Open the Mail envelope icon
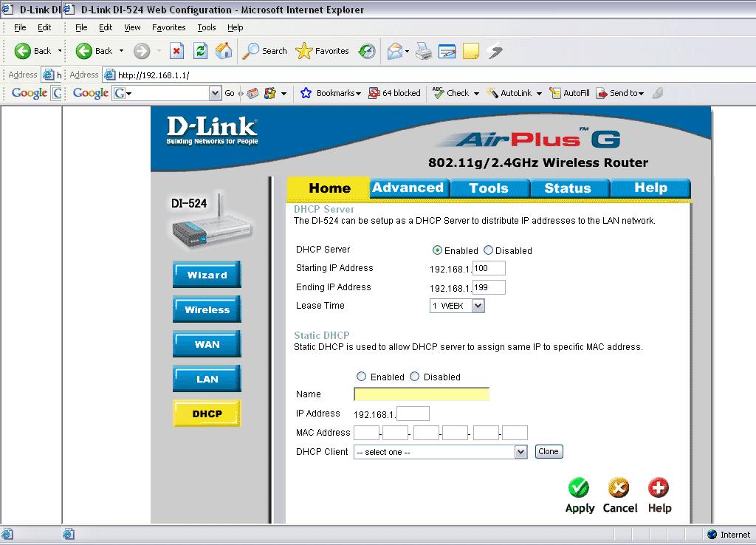Viewport: 756px width, 545px height. tap(395, 51)
